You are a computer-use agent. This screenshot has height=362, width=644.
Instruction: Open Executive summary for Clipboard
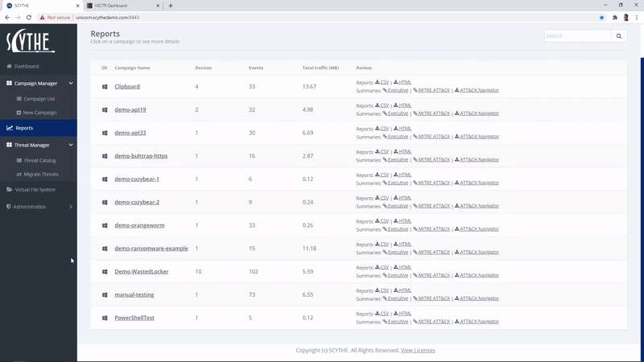(x=395, y=90)
